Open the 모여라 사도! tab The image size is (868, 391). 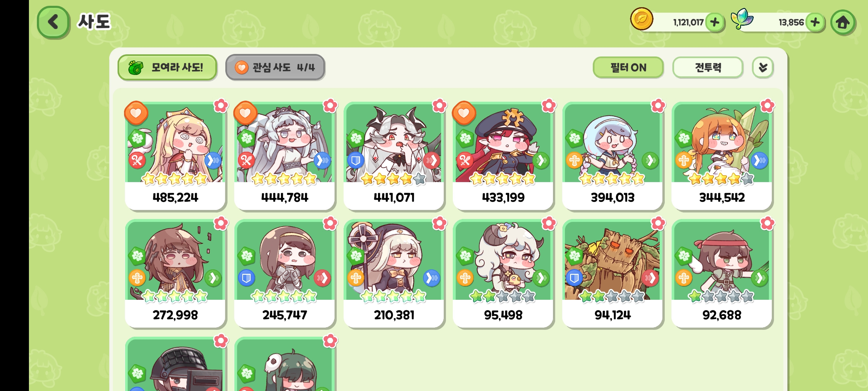point(167,67)
